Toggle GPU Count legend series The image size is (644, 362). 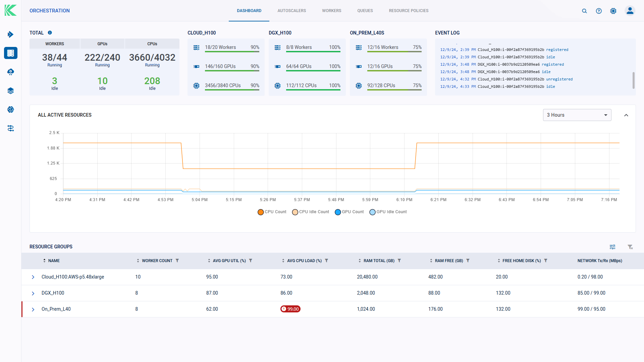(349, 212)
